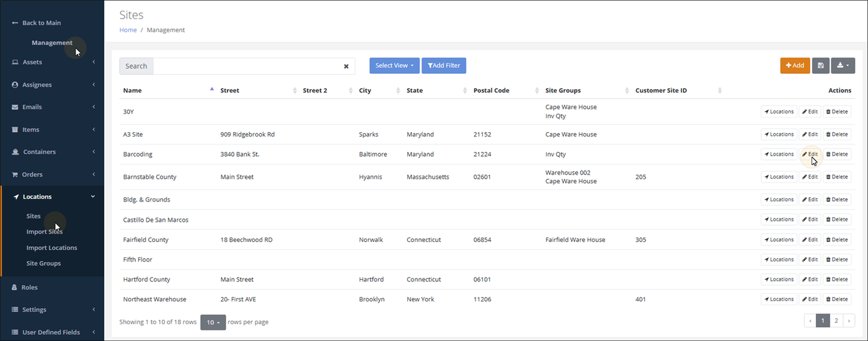Image resolution: width=868 pixels, height=341 pixels.
Task: Delete the Fairfield County row
Action: click(837, 240)
